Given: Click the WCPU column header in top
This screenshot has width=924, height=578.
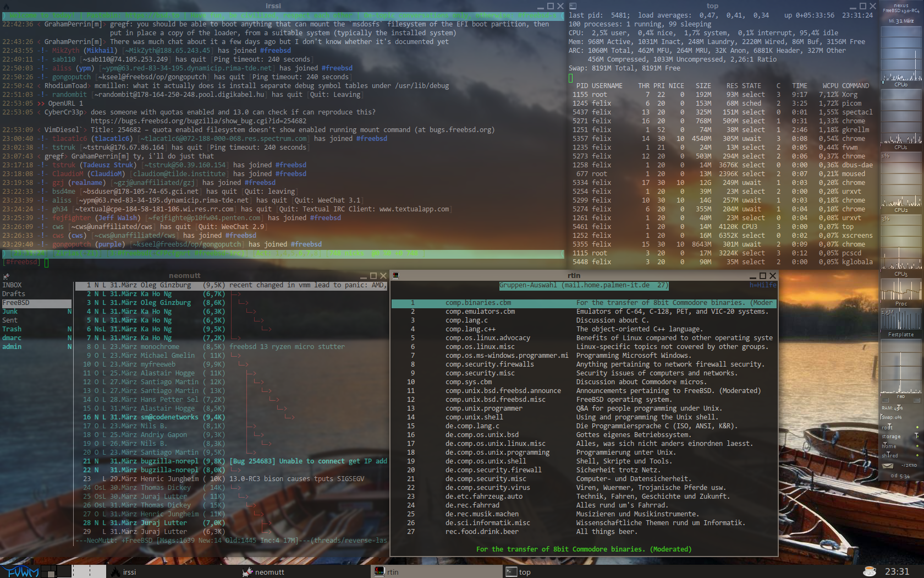Looking at the screenshot, I should coord(830,86).
